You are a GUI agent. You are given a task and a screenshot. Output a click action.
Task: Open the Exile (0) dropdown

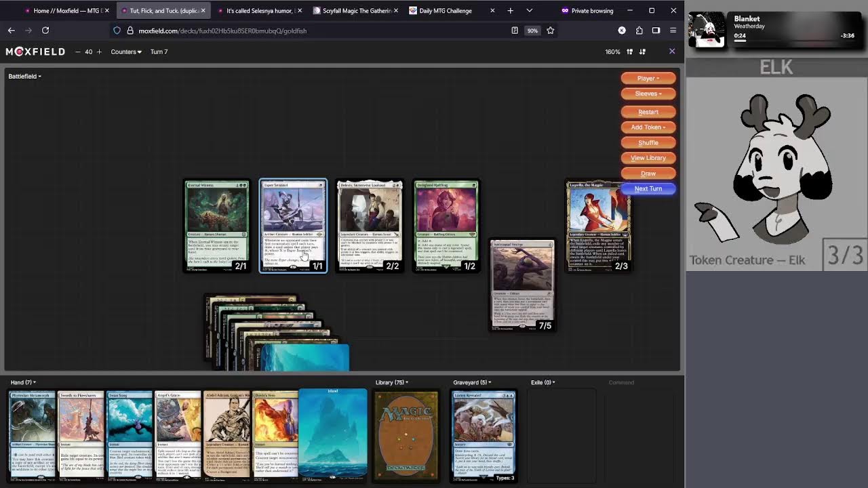[542, 382]
